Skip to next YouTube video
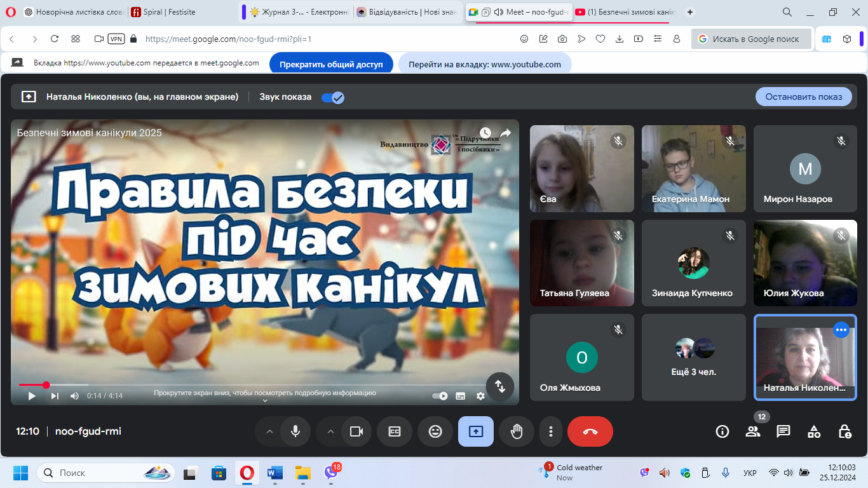Screen dimensions: 868x488 click(x=55, y=396)
